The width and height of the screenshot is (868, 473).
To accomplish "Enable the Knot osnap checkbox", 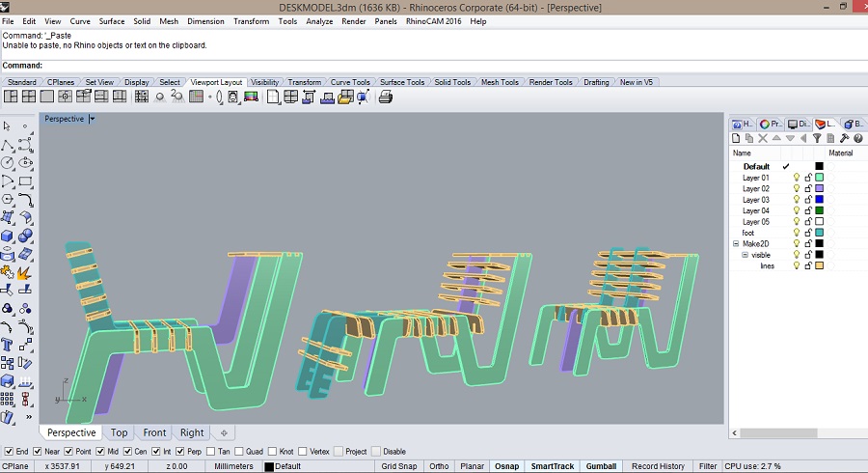I will tap(272, 452).
